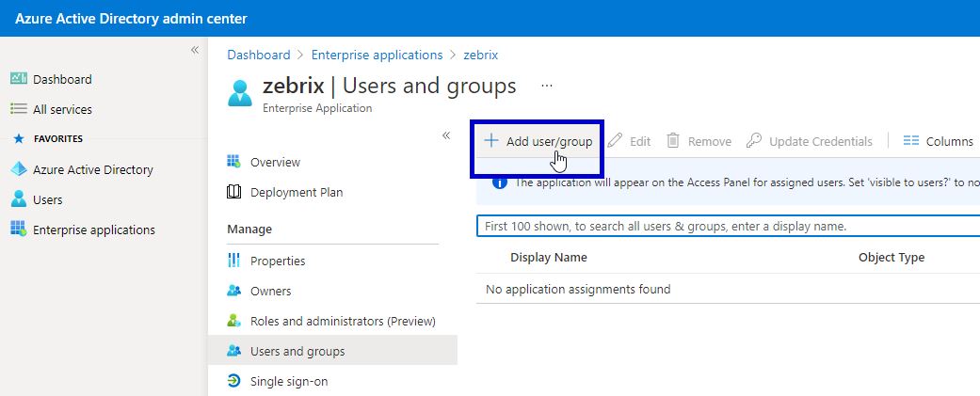This screenshot has width=980, height=396.
Task: Click the Overview grid icon
Action: [233, 162]
